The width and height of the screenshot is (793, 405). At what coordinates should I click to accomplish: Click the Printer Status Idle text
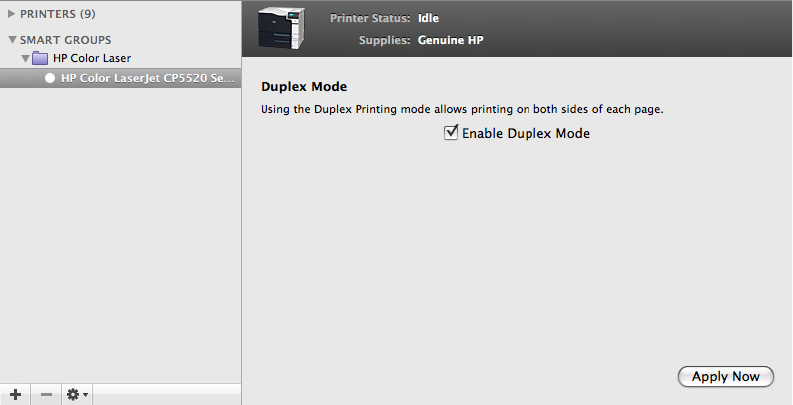tap(428, 18)
